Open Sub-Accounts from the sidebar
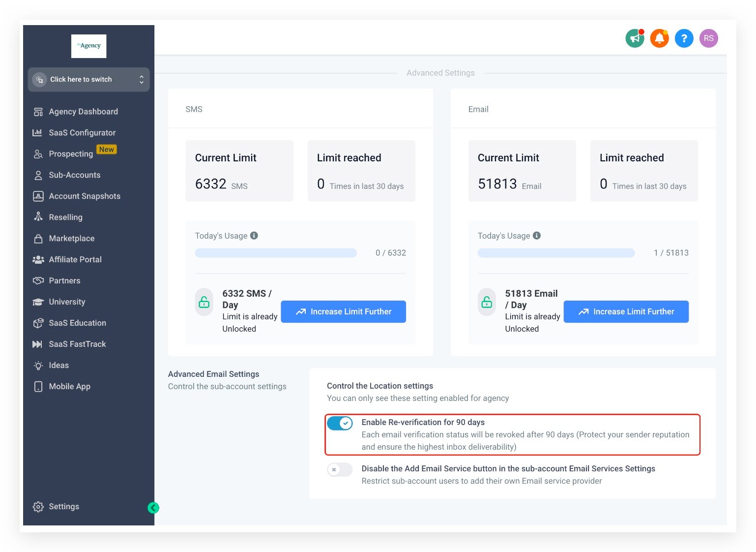756x552 pixels. pos(74,175)
